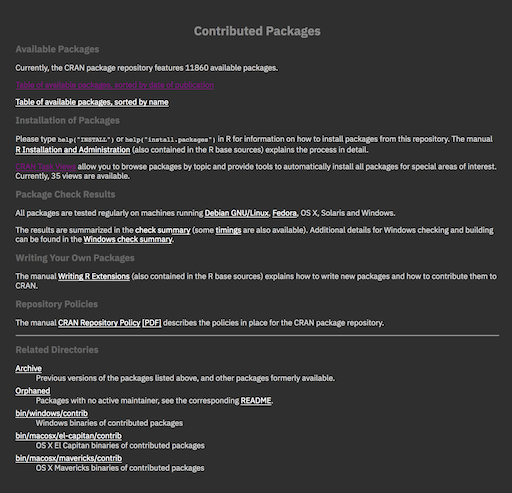Open R Installation and Administration manual
Image resolution: width=512 pixels, height=493 pixels.
coord(73,150)
